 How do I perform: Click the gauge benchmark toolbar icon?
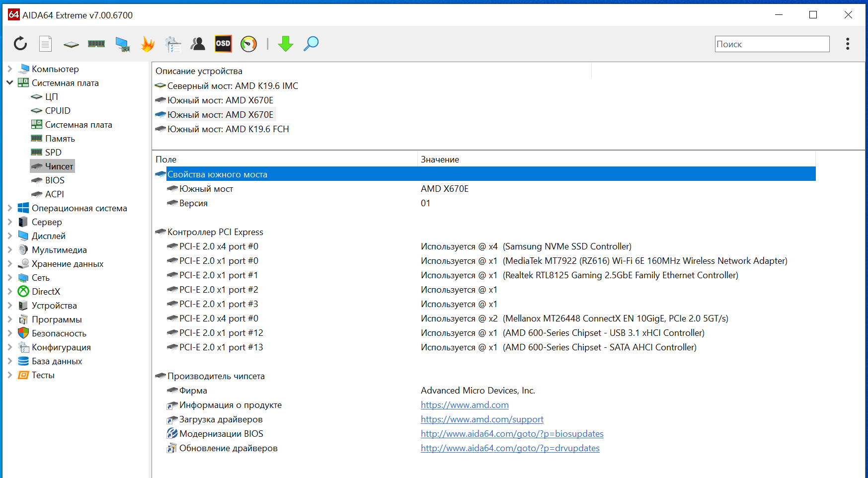click(249, 44)
